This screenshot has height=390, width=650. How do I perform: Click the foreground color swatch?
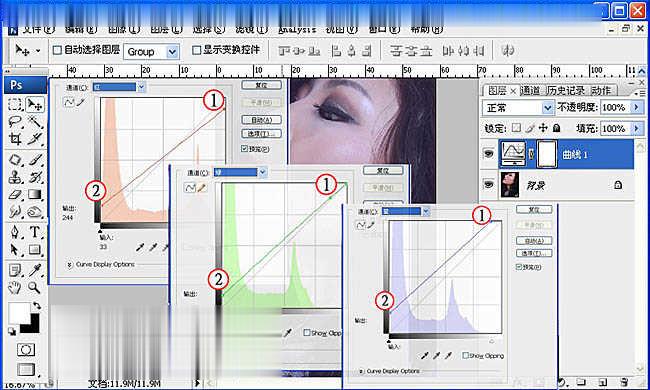[x=18, y=312]
